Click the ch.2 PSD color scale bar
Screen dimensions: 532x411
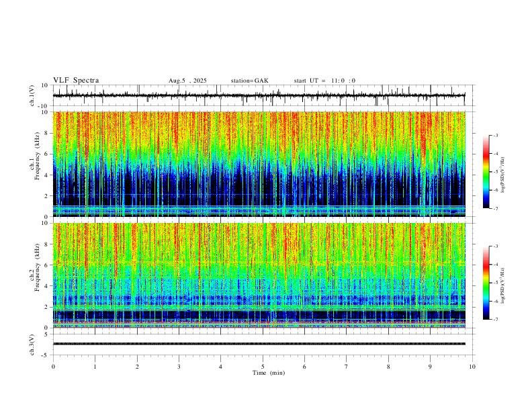pos(486,283)
